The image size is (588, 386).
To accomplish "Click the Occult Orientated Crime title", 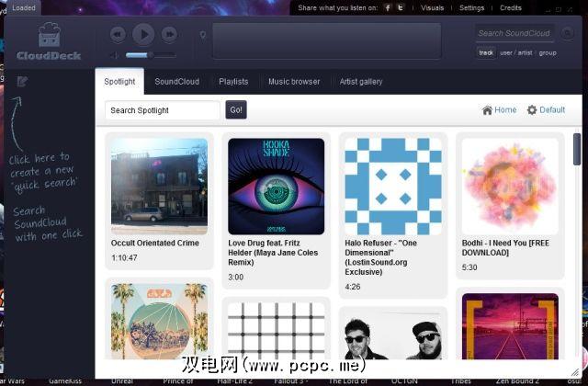I will click(155, 243).
